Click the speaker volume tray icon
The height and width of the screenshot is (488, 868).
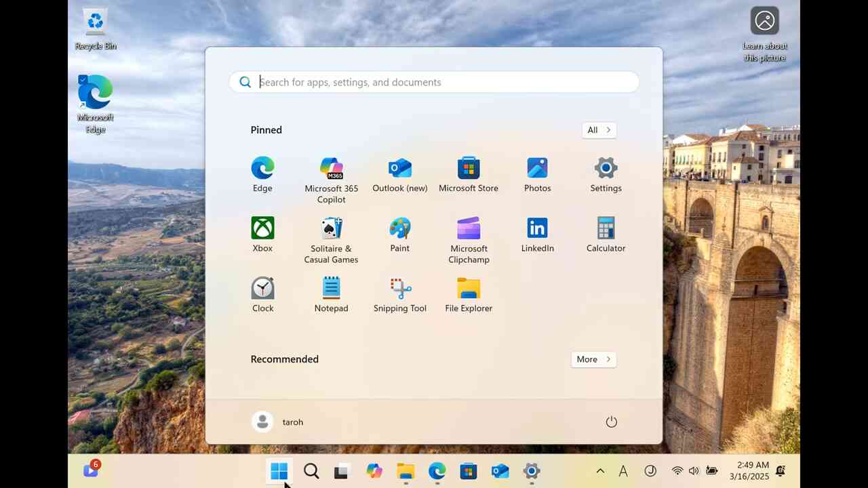coord(694,471)
